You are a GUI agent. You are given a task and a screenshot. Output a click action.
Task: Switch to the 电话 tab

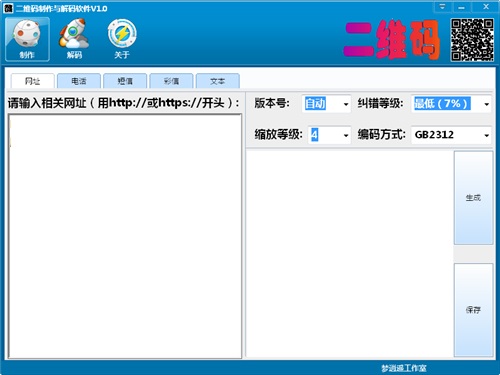[x=79, y=81]
